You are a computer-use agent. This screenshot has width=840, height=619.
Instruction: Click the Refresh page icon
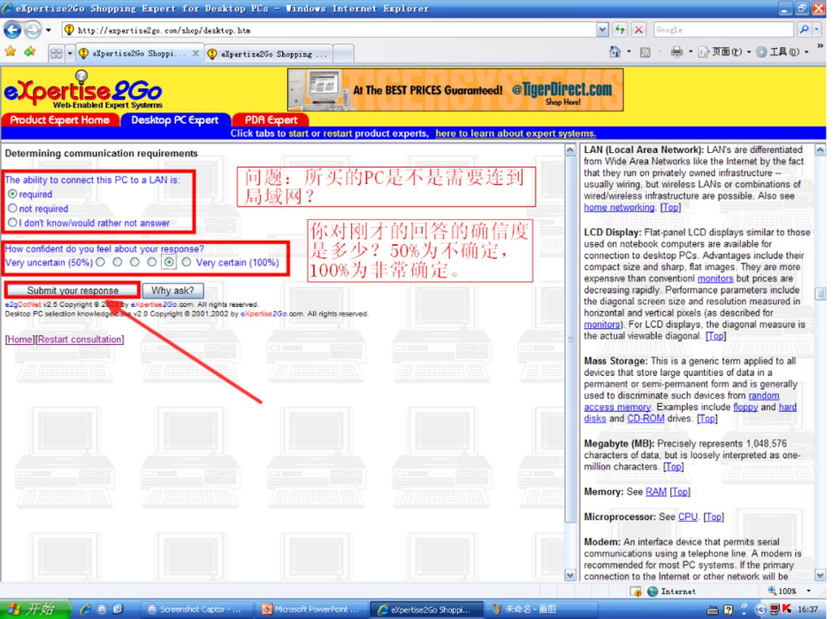pyautogui.click(x=620, y=30)
